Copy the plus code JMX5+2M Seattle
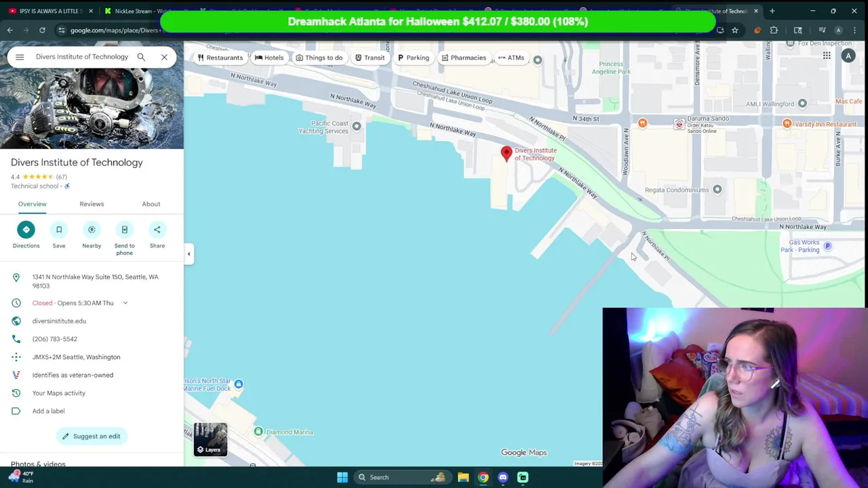 (x=76, y=357)
